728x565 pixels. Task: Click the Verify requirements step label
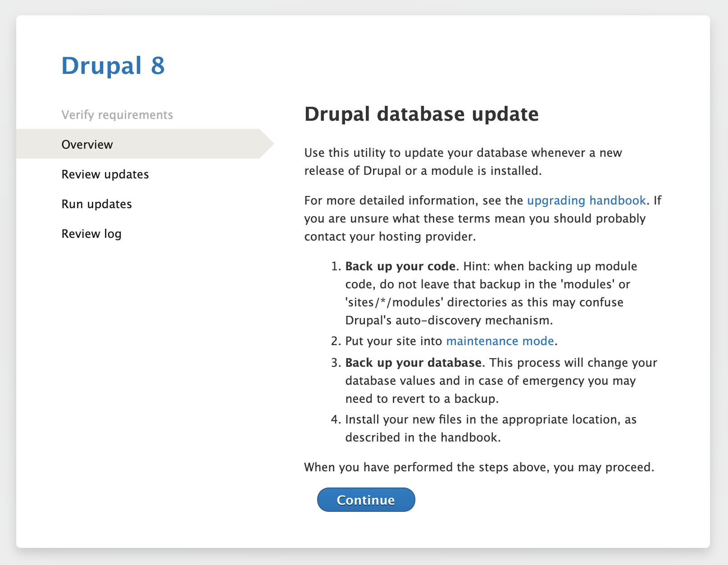(117, 115)
